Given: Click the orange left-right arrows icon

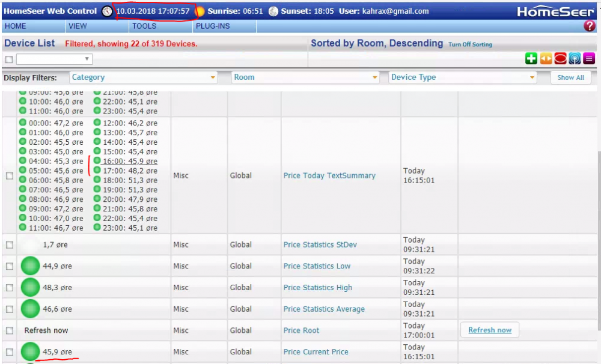Looking at the screenshot, I should pyautogui.click(x=546, y=58).
